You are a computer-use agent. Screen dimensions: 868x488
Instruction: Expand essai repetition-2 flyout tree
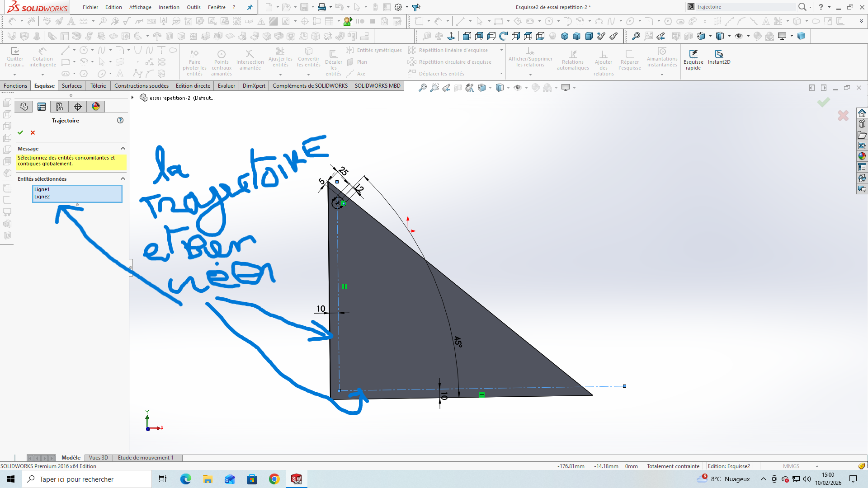click(132, 98)
